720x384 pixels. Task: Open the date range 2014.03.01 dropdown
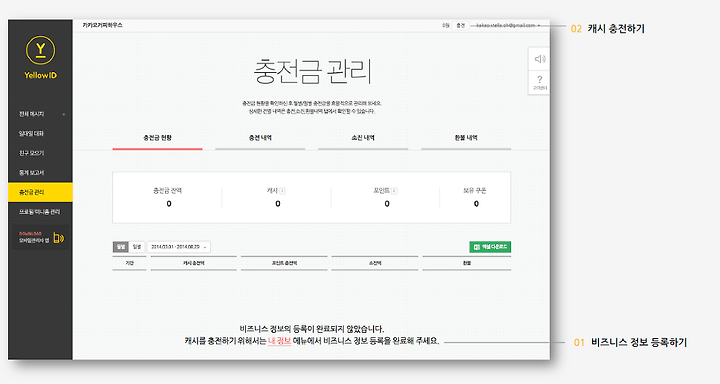(x=179, y=247)
